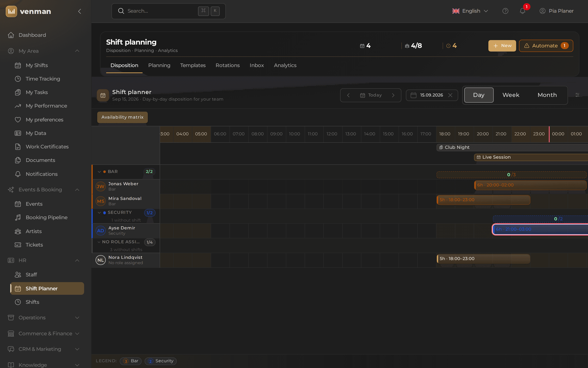The image size is (588, 368).
Task: Toggle the Security legend chip
Action: pos(161,361)
